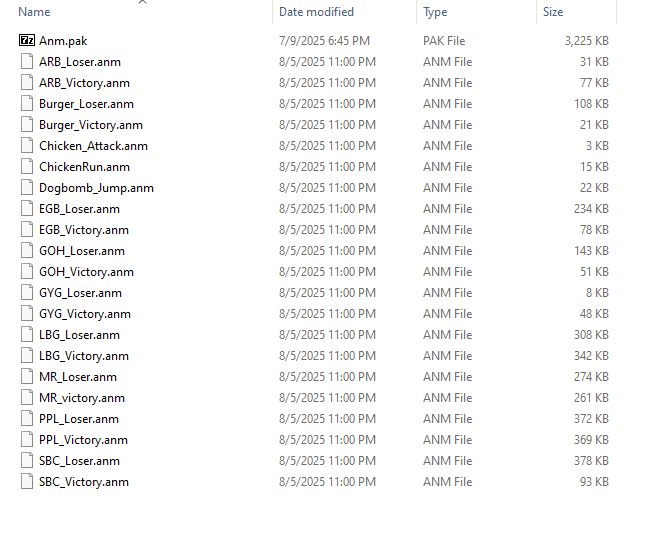Select the file name PPL_Victory.anm
The height and width of the screenshot is (556, 658).
(x=83, y=439)
